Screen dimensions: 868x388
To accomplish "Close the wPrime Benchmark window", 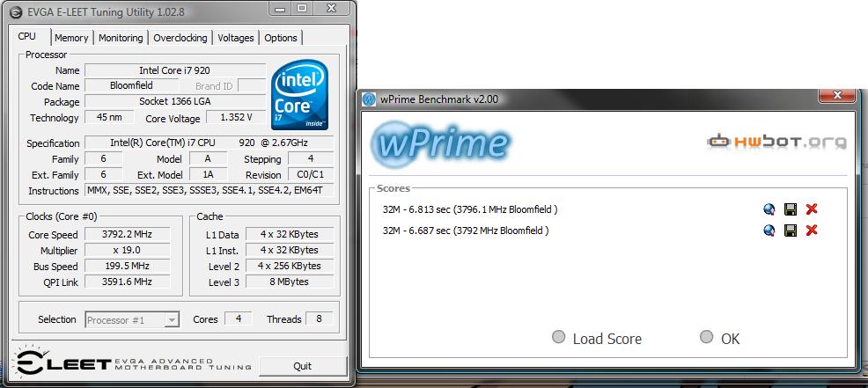I will tap(837, 95).
